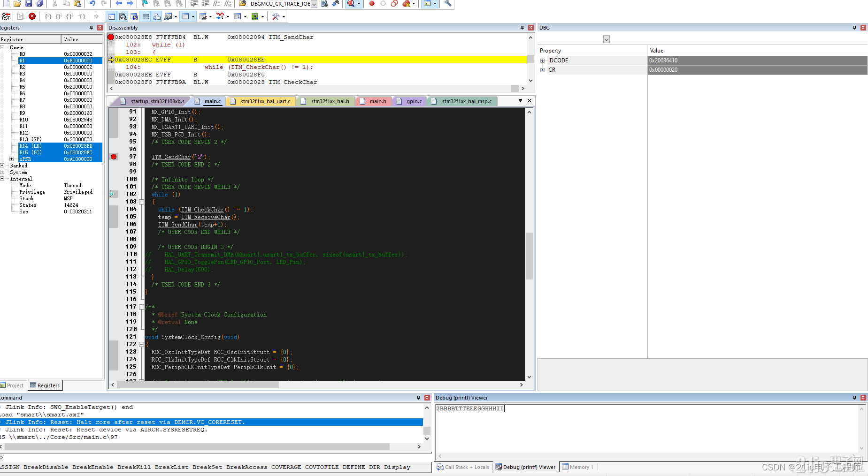Expand the IDCODE property

point(543,60)
